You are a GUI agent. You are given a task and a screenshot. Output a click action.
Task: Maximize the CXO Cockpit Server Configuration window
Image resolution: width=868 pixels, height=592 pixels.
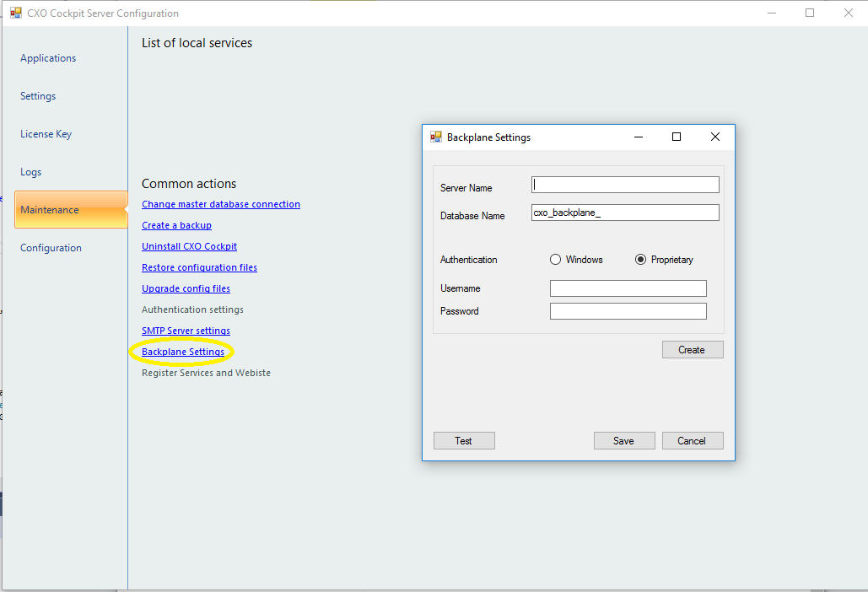point(810,13)
